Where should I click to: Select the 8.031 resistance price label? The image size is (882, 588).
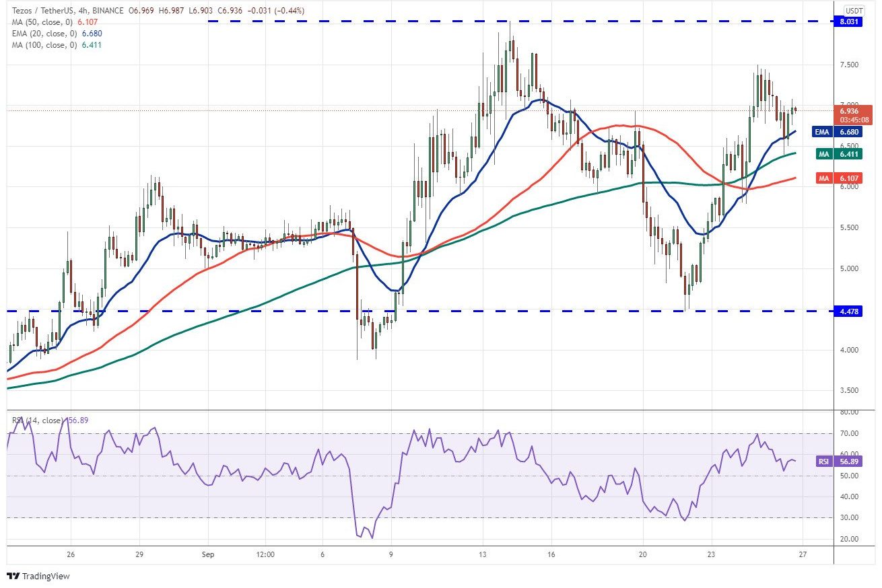[854, 22]
